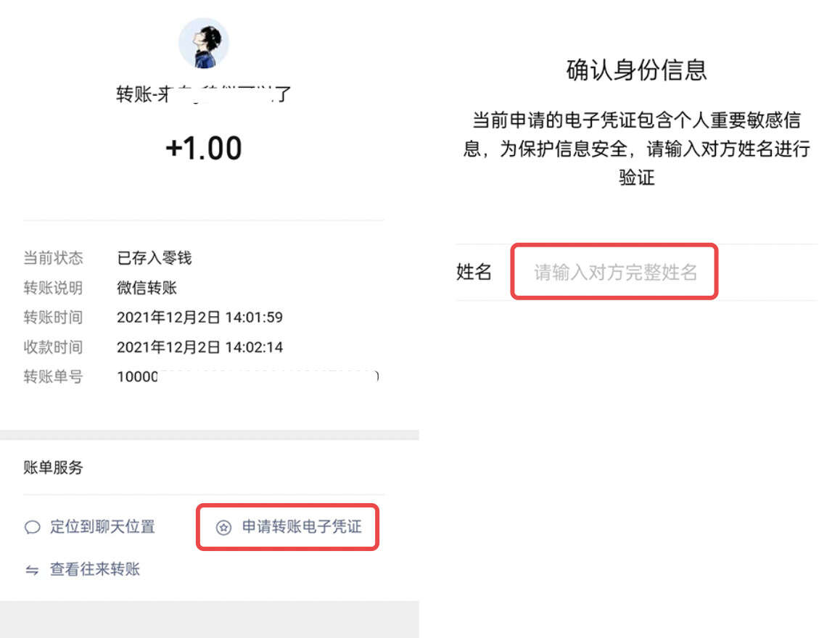The image size is (840, 638).
Task: Select 申请转账电子凭证 option
Action: [302, 526]
